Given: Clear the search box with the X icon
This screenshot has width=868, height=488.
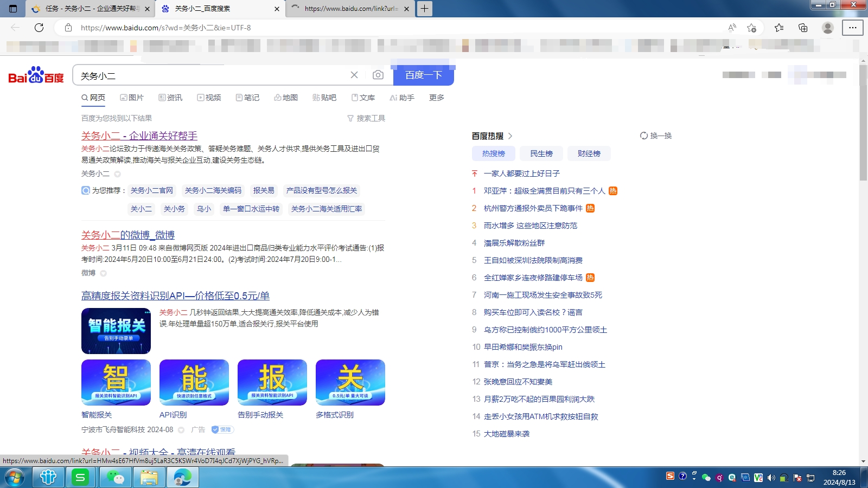Looking at the screenshot, I should point(354,75).
